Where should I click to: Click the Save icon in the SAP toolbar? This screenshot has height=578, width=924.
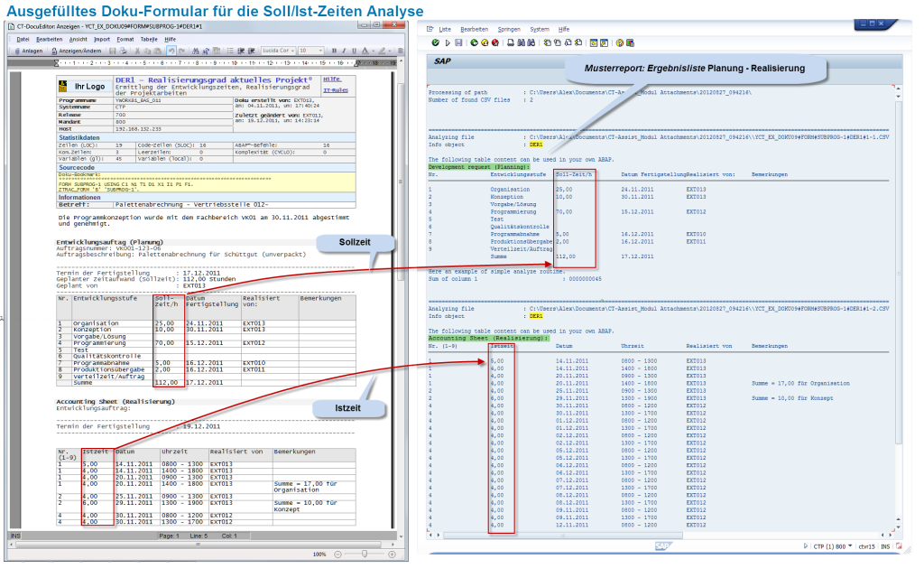pos(458,42)
